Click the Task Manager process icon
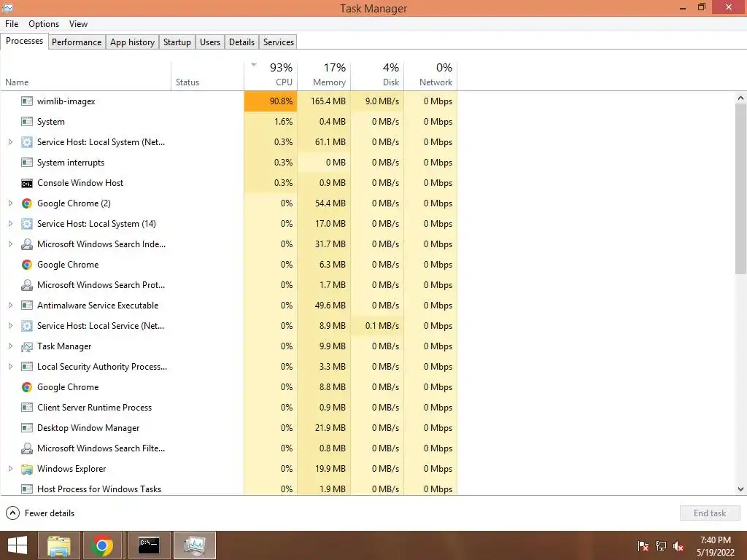Viewport: 747px width, 560px height. point(27,346)
